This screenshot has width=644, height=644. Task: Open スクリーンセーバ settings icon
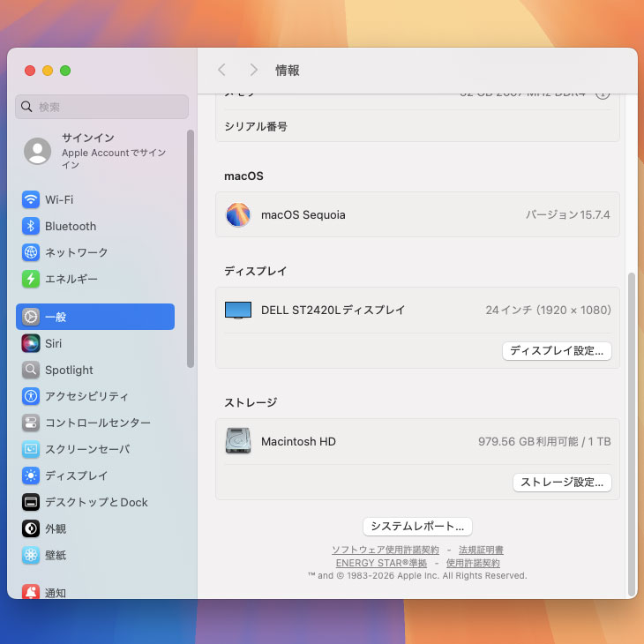pos(31,450)
